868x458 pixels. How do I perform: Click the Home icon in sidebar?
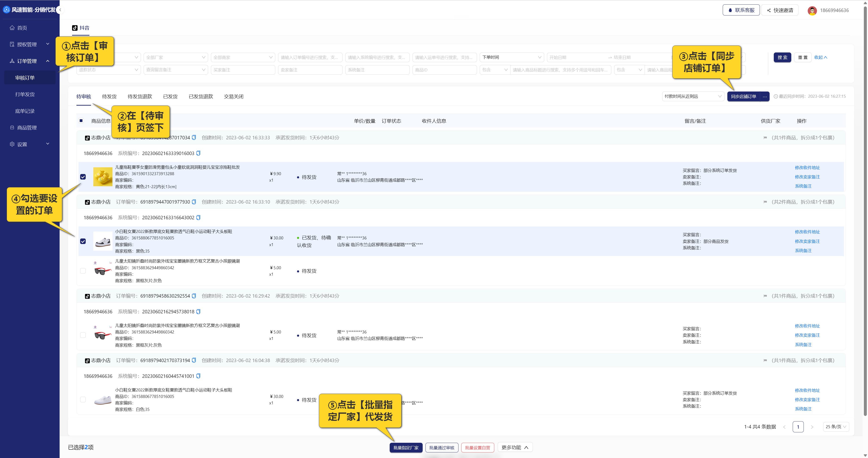click(12, 28)
